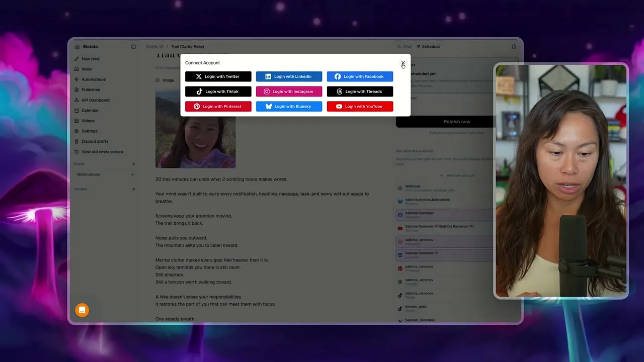Go to Published posts in the sidebar
This screenshot has height=362, width=644.
click(91, 89)
